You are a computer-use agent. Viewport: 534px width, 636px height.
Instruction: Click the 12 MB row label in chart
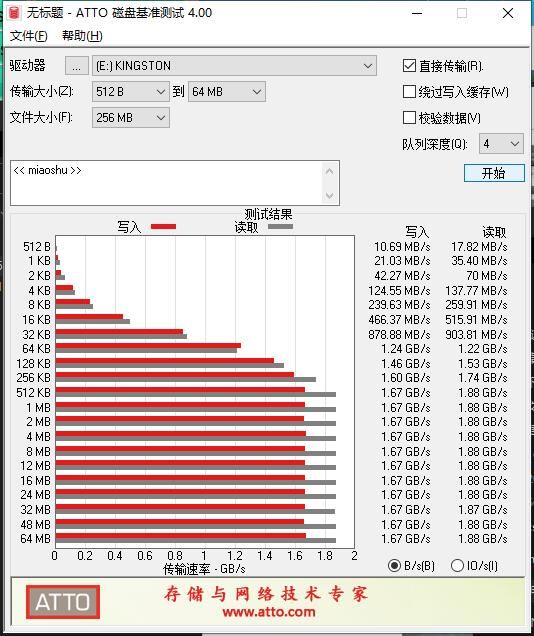(36, 466)
